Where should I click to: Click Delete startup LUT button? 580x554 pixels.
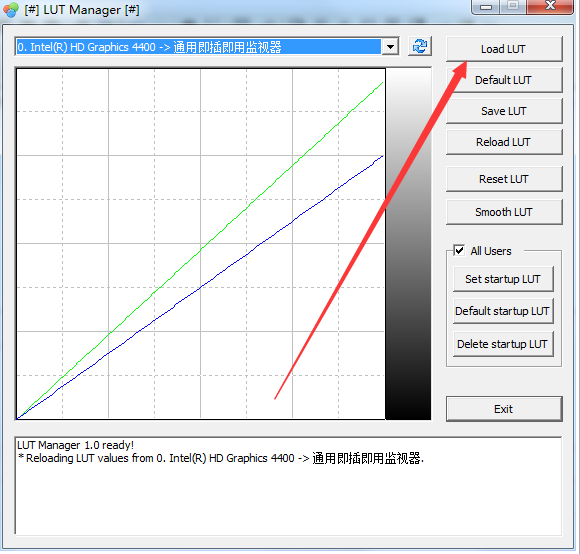503,344
